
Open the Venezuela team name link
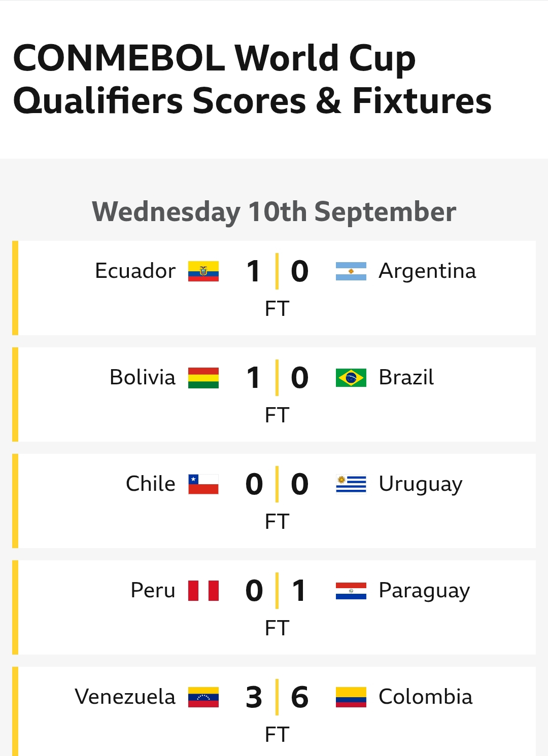[x=125, y=697]
